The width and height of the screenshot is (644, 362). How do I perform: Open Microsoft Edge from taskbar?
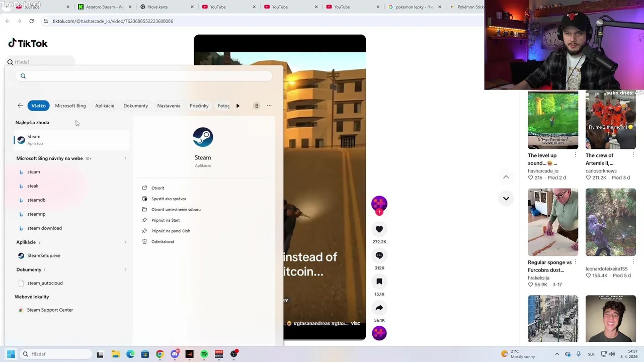(130, 354)
